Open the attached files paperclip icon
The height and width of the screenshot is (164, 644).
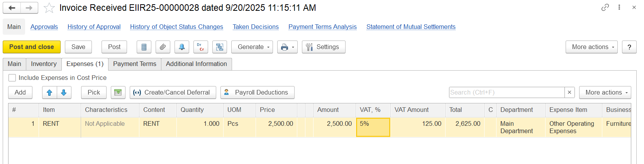click(x=163, y=47)
